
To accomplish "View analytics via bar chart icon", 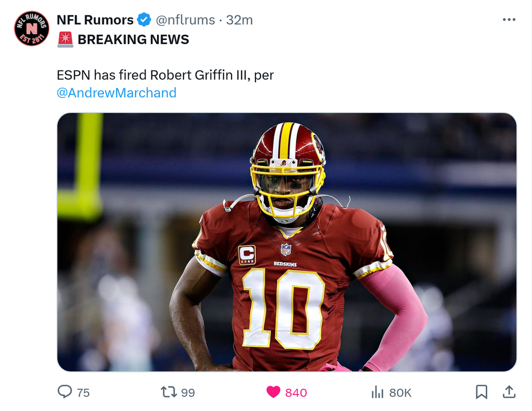I will tap(377, 392).
